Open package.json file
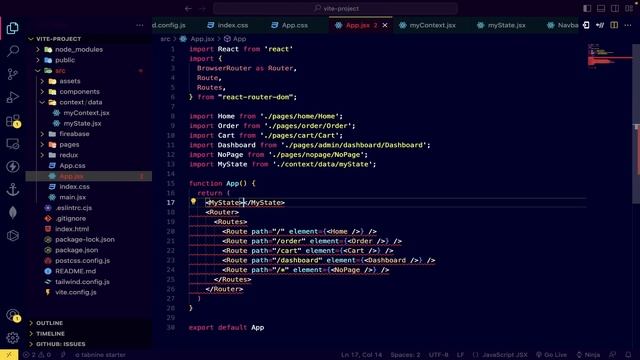This screenshot has width=640, height=360. pos(77,250)
